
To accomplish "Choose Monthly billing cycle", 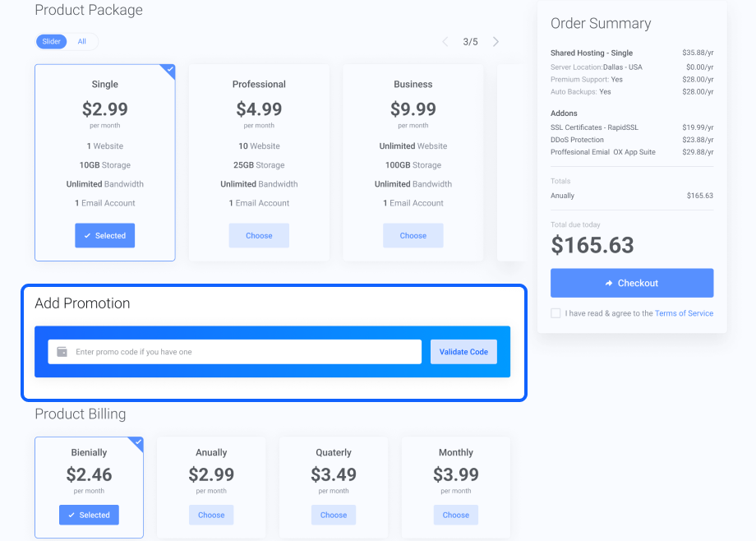I will click(x=456, y=515).
